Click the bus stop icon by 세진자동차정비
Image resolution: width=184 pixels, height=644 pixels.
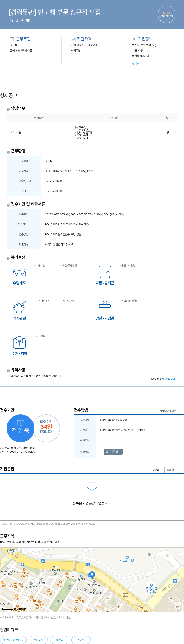[43, 561]
